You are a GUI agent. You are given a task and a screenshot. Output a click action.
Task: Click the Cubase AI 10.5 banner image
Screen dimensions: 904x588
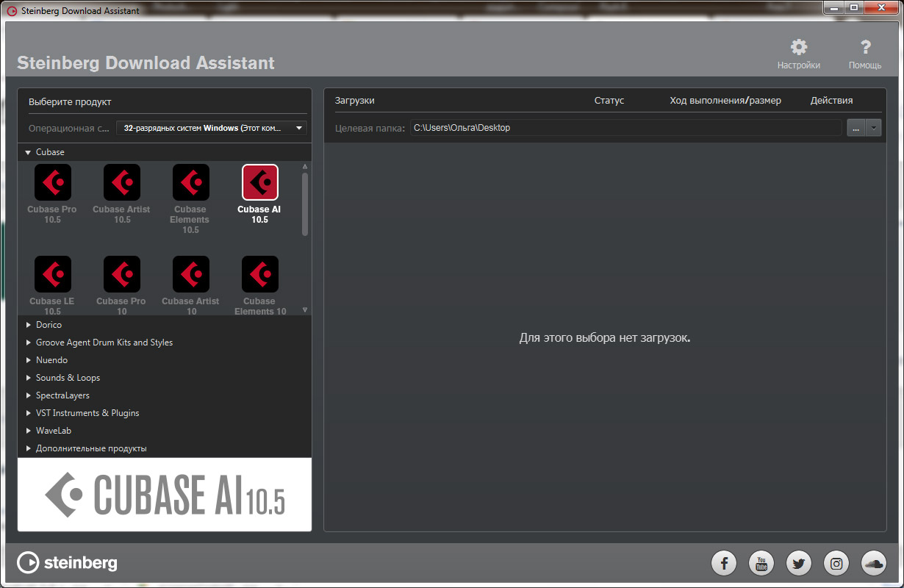click(x=165, y=495)
